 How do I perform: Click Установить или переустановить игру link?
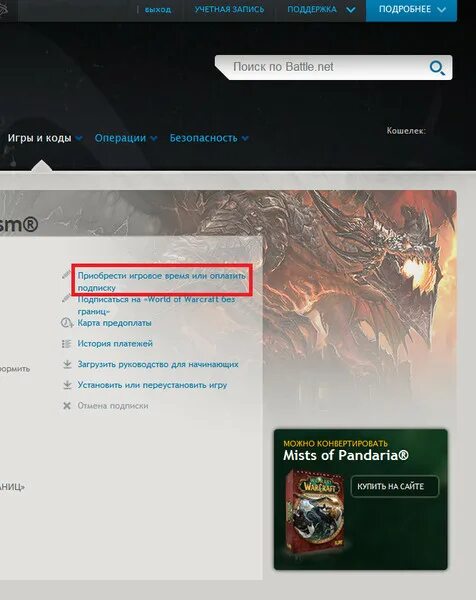tap(152, 385)
